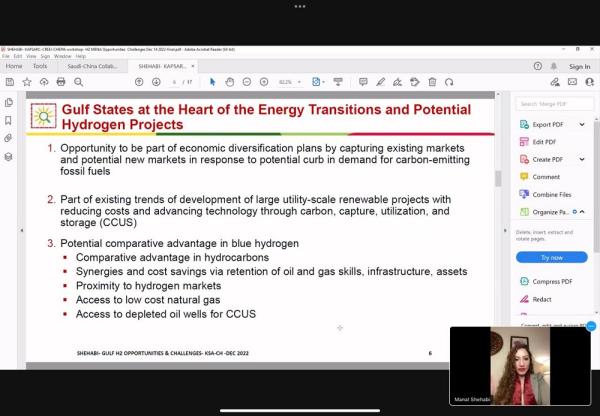Screen dimensions: 600x416
Task: Collapse the Organize Pages section
Action: point(582,212)
